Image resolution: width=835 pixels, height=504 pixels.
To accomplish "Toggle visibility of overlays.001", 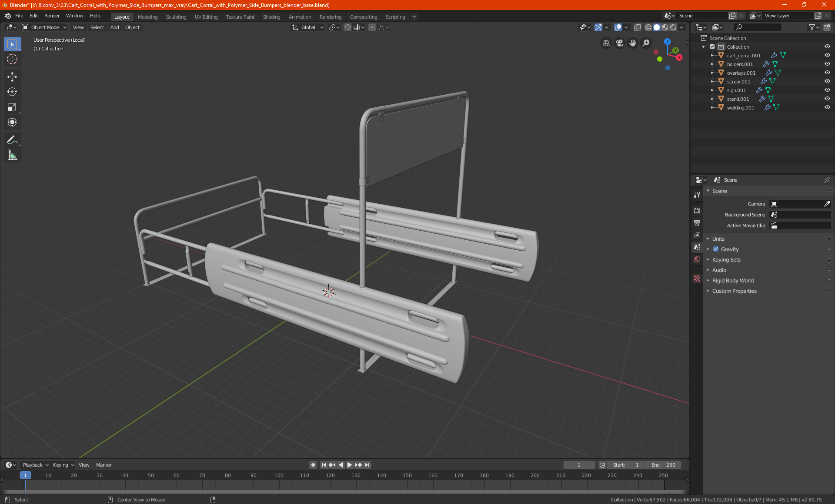I will (x=827, y=73).
